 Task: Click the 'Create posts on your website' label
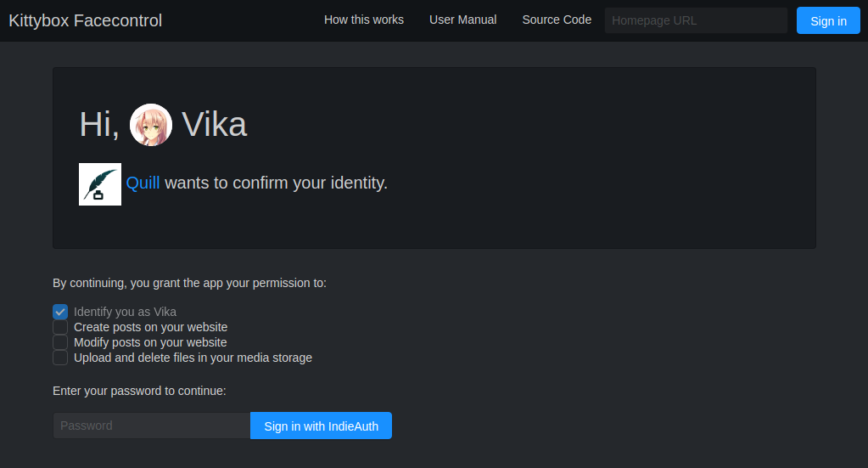150,327
